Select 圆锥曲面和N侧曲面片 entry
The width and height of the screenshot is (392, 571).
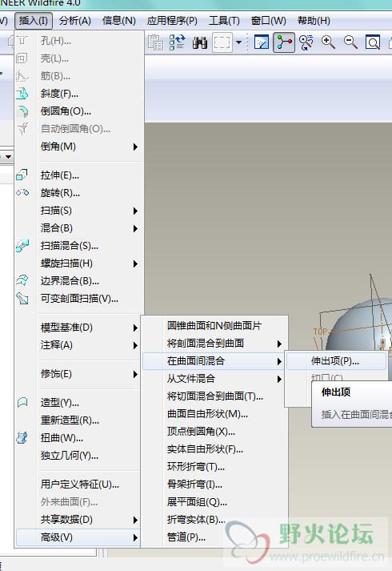pos(214,326)
